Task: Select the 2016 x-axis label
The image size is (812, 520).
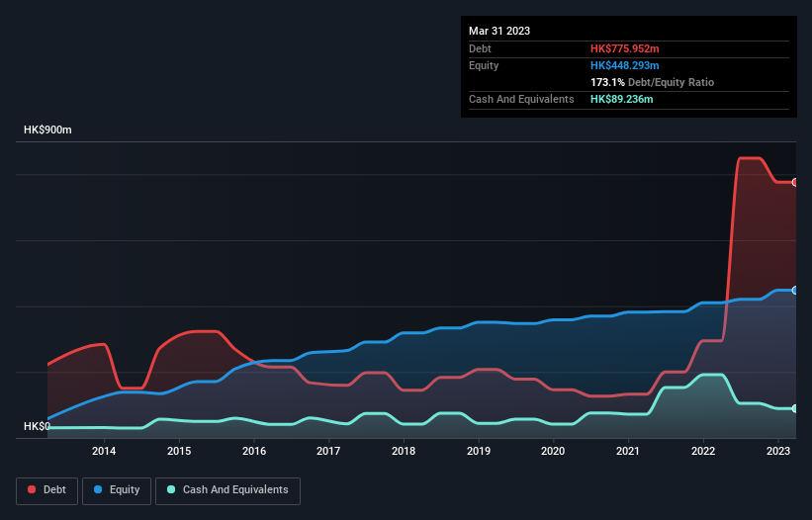Action: pos(254,451)
